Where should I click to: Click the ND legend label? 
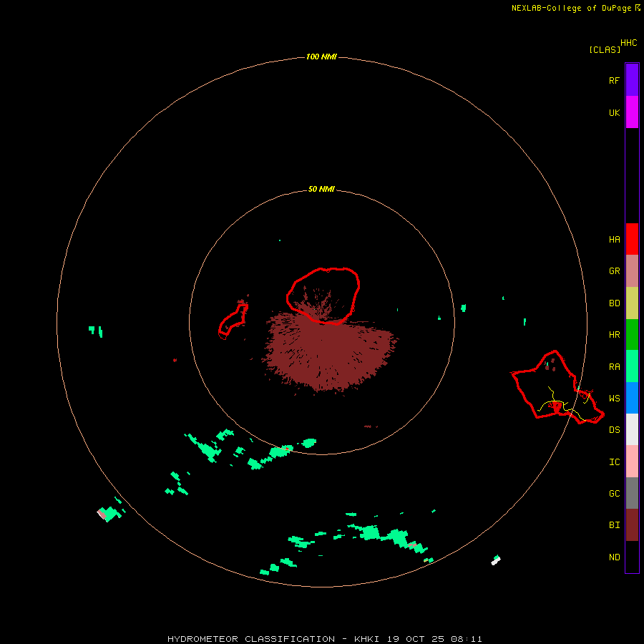614,557
